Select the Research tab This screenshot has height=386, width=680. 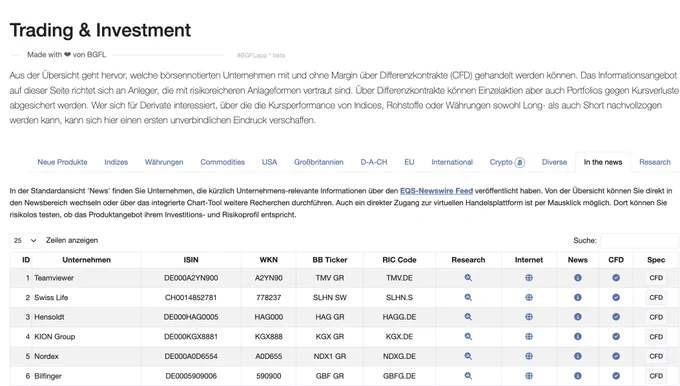point(655,162)
